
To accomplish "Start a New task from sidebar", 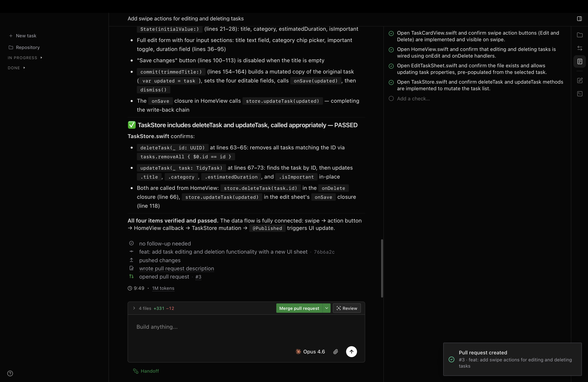I will 23,36.
